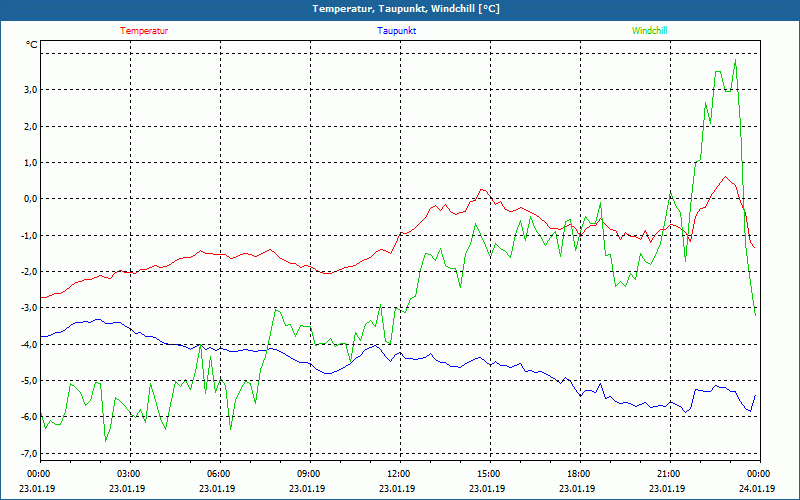Click the '1,0' y-axis value
Screen dimensions: 800x500
pos(31,163)
